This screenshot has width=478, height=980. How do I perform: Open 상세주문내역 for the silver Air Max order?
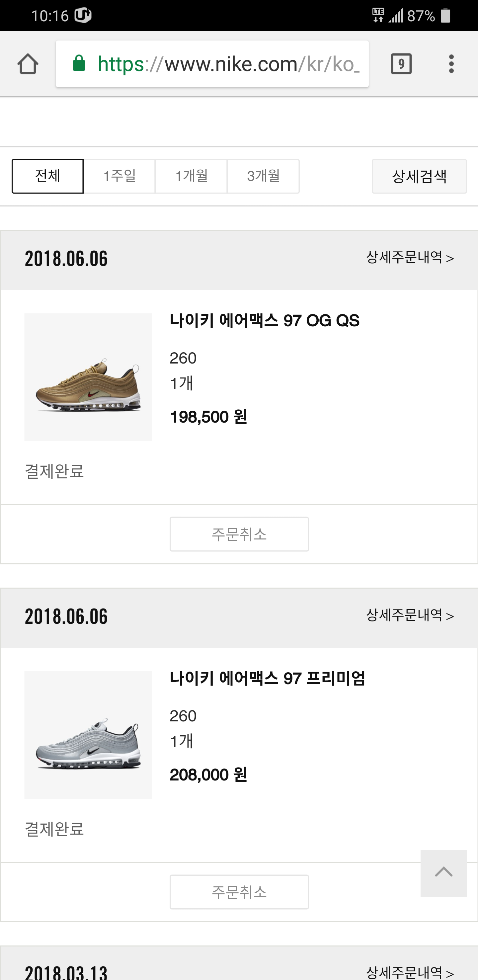(410, 615)
